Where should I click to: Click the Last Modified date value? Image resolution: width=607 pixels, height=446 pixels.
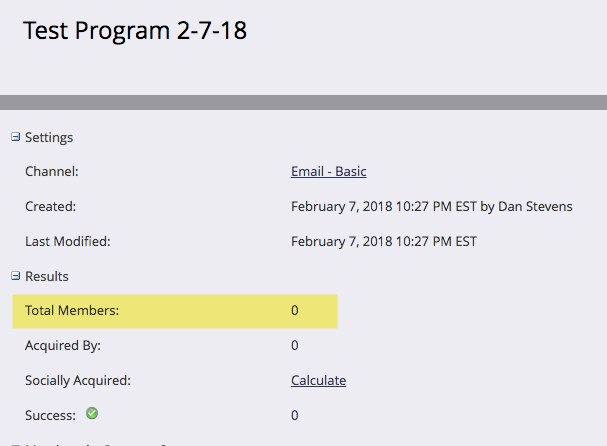point(384,241)
